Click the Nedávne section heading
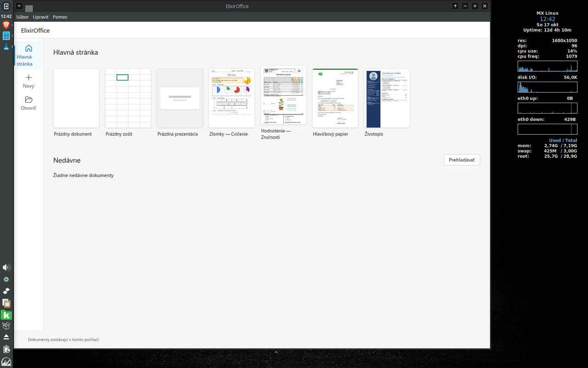 tap(67, 160)
